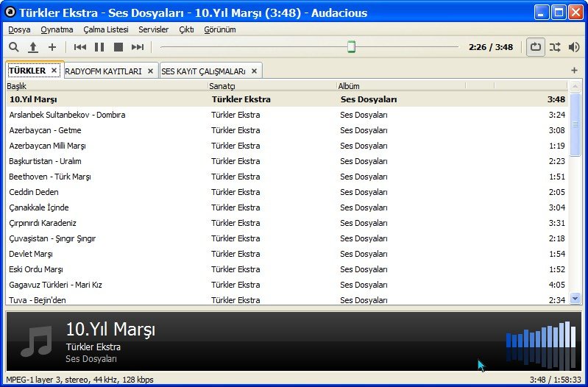588x387 pixels.
Task: Click the playlist scroll up arrow
Action: [575, 87]
